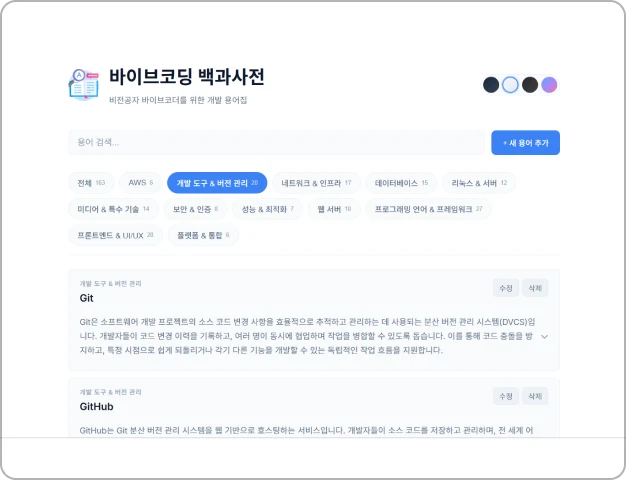This screenshot has height=480, width=626.
Task: Filter by 전체 category
Action: (91, 183)
